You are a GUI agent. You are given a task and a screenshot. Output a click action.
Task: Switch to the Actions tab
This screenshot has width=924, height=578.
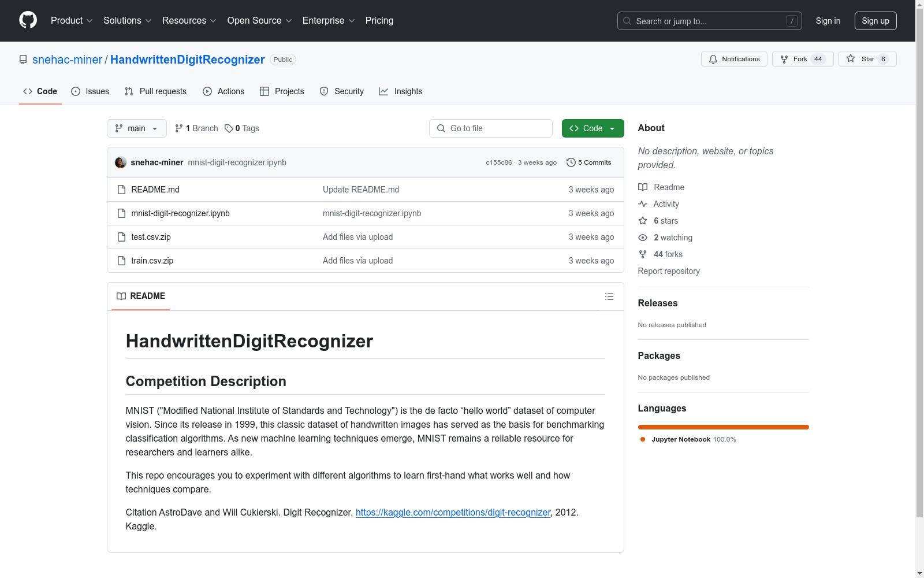[x=223, y=91]
